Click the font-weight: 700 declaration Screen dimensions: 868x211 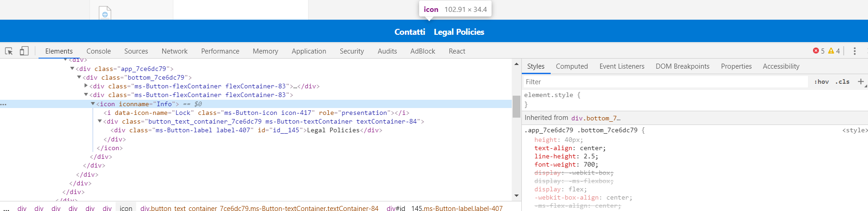[566, 164]
